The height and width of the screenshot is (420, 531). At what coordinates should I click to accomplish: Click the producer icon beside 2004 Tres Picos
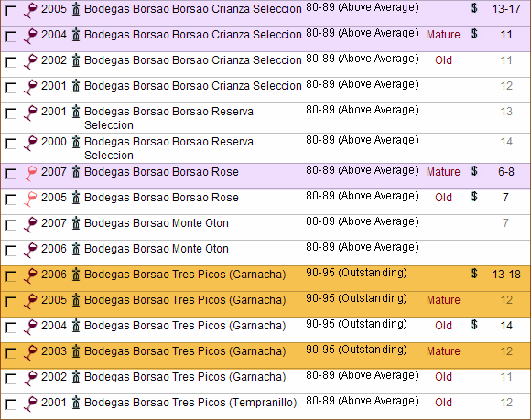coord(76,326)
